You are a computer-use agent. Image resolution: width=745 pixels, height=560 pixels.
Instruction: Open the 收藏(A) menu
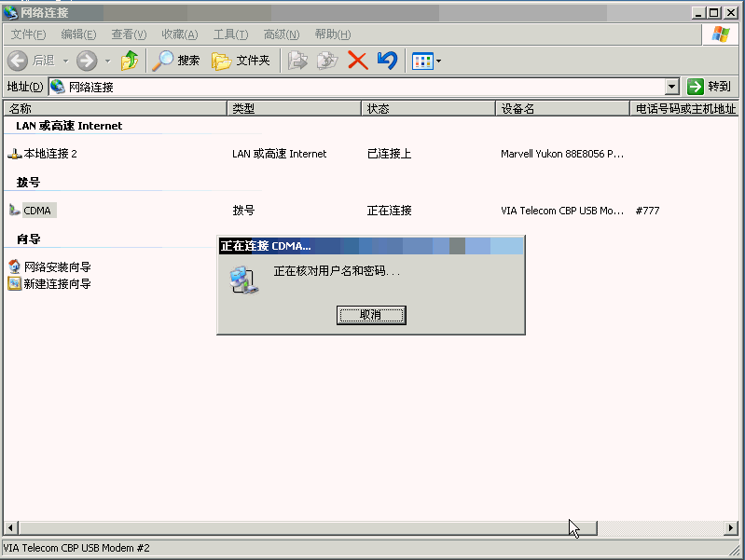[x=180, y=34]
